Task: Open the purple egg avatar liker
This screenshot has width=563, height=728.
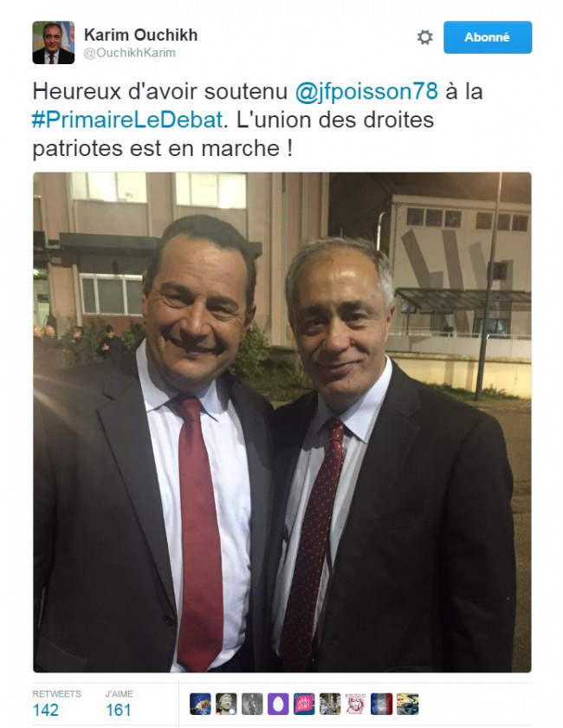Action: tap(278, 704)
